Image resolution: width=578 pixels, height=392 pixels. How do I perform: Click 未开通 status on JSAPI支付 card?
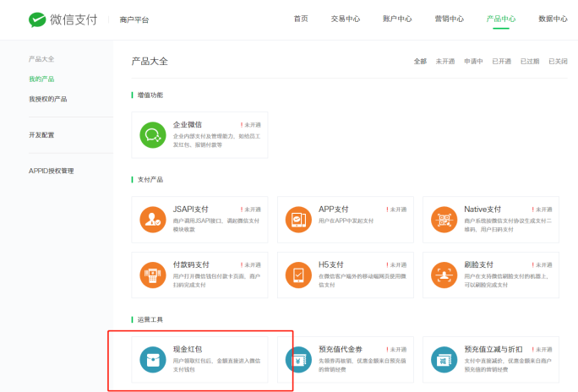(251, 210)
